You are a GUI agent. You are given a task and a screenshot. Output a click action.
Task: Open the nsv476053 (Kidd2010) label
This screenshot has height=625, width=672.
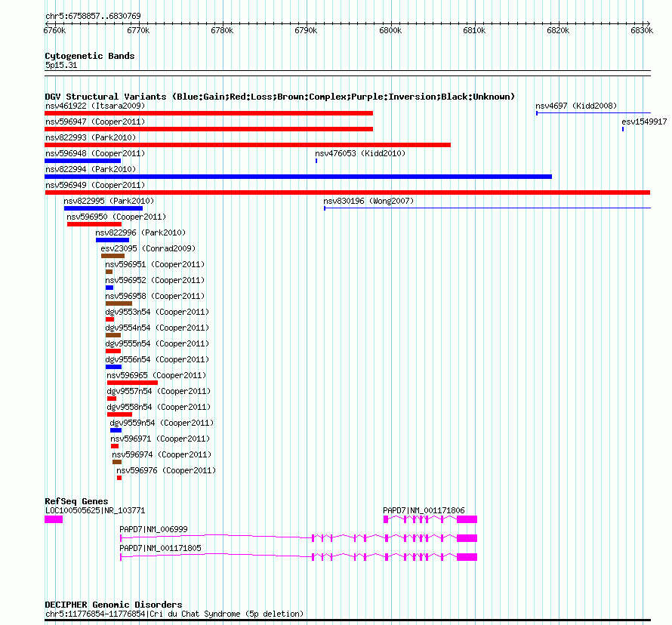[x=360, y=153]
